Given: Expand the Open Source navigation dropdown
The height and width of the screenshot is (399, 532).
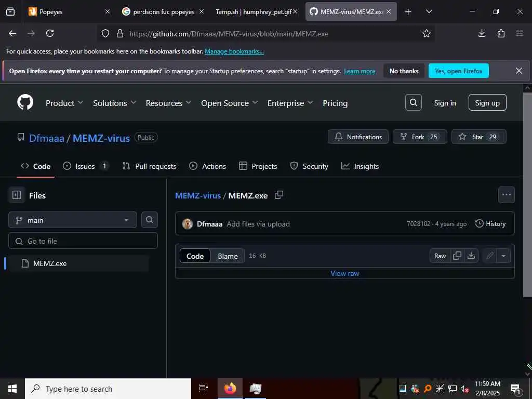Looking at the screenshot, I should pyautogui.click(x=229, y=103).
